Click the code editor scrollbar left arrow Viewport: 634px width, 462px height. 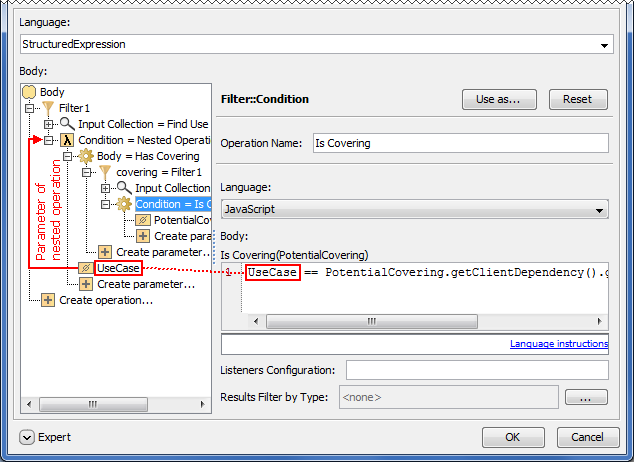(256, 322)
